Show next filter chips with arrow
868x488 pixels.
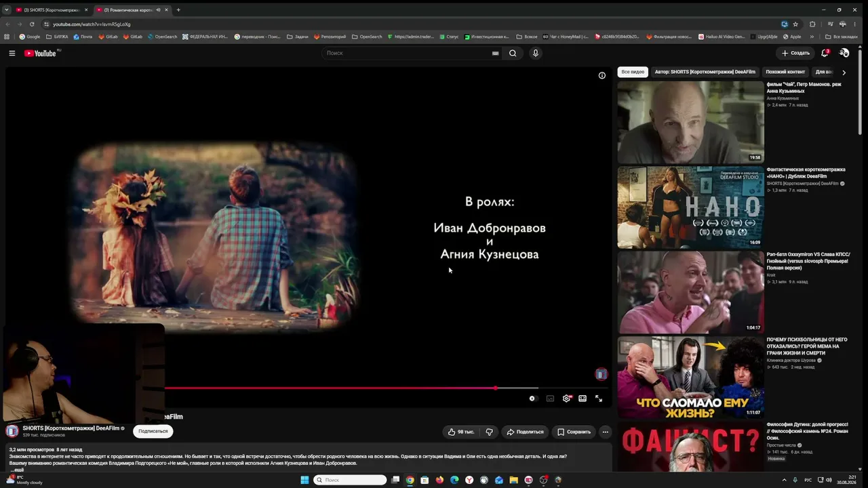(x=844, y=72)
